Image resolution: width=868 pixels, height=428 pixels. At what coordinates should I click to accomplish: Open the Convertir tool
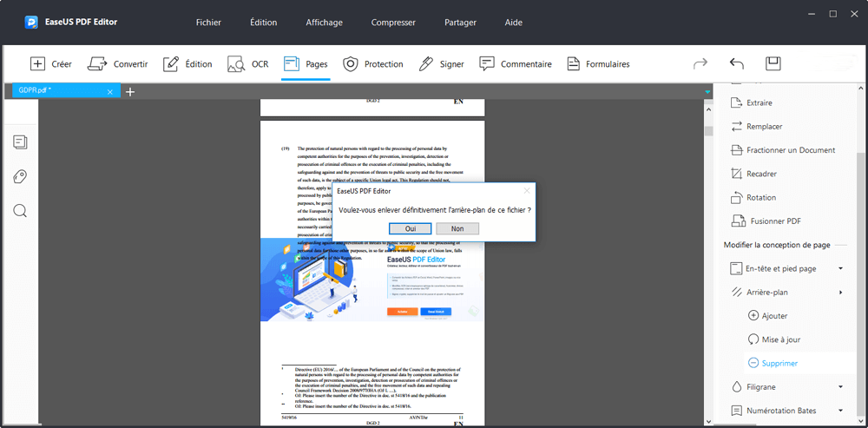coord(117,63)
